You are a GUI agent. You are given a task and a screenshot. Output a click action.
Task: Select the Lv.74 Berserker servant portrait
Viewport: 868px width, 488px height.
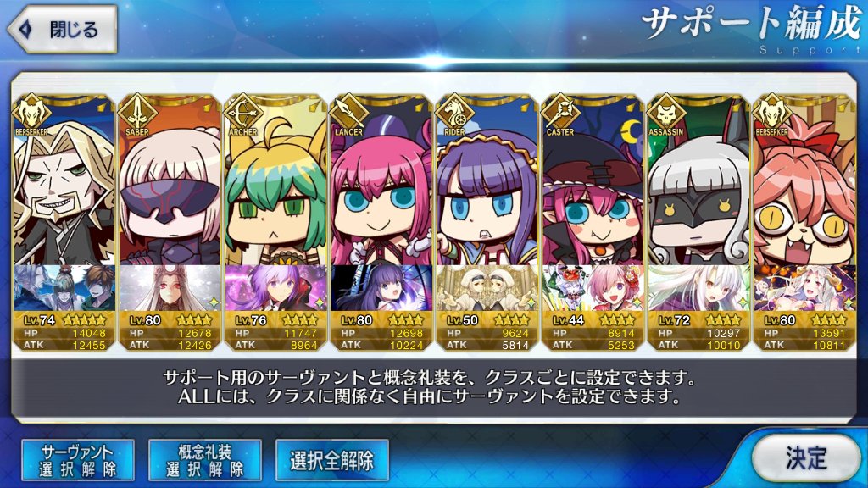64,183
